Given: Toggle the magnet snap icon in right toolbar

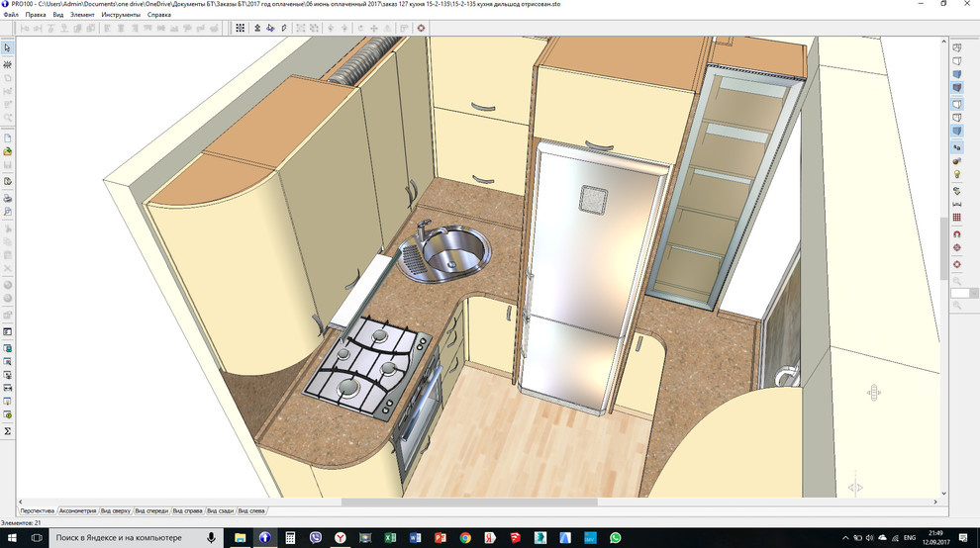Looking at the screenshot, I should [956, 233].
